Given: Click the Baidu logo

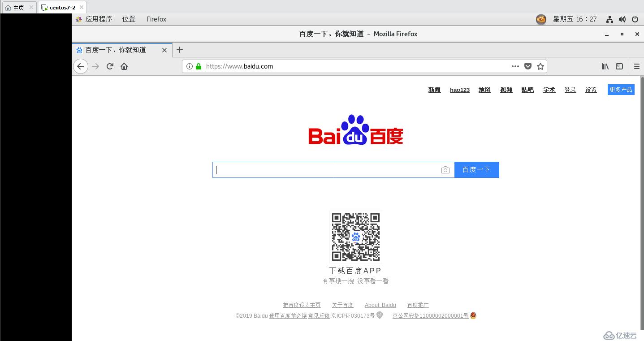Looking at the screenshot, I should [356, 129].
